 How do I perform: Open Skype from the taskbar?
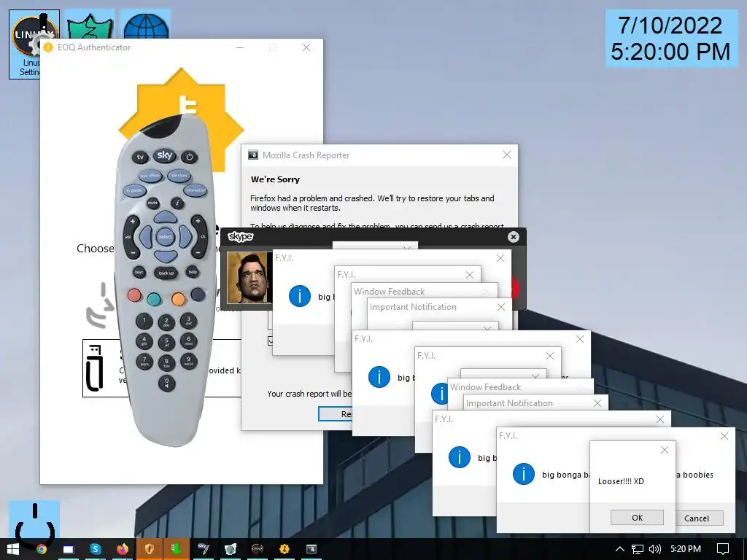pyautogui.click(x=96, y=549)
